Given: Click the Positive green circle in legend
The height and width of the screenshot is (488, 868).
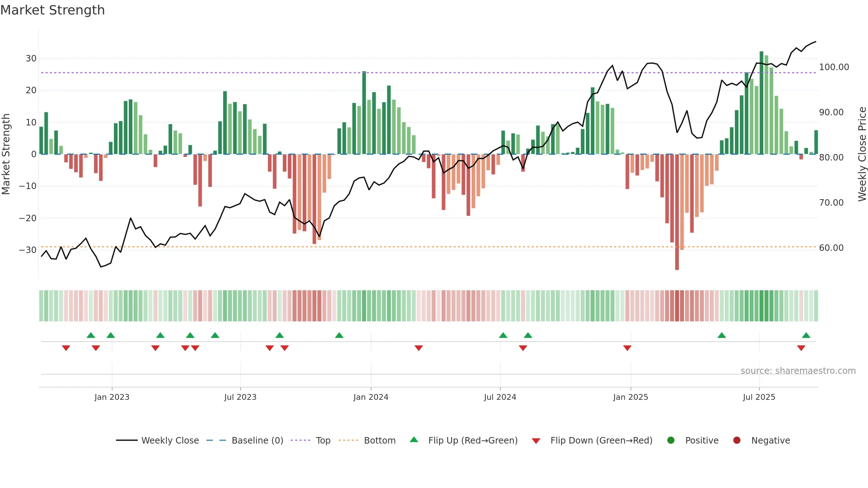Looking at the screenshot, I should coord(671,440).
